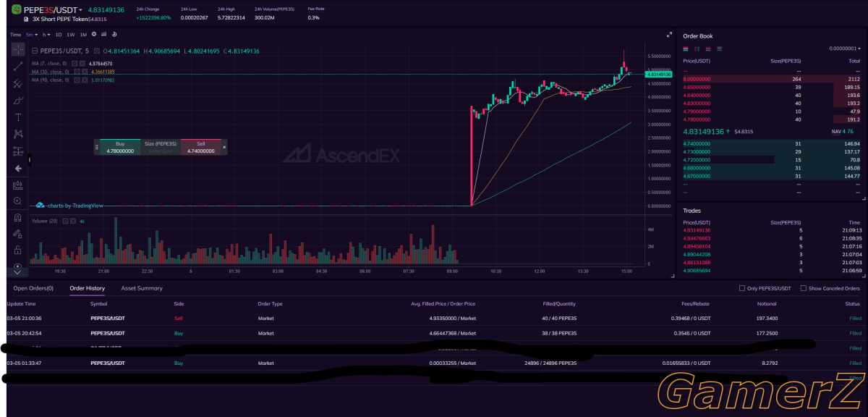
Task: Select the trend line drawing tool
Action: coord(18,66)
